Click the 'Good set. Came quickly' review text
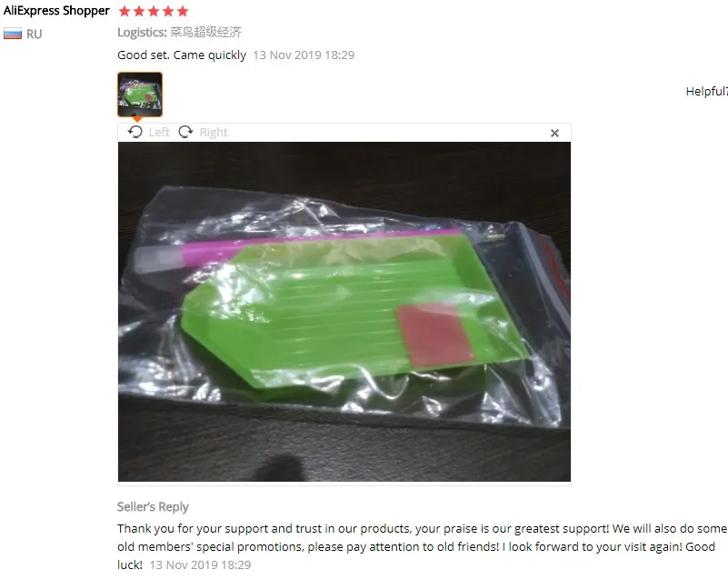 [x=182, y=55]
